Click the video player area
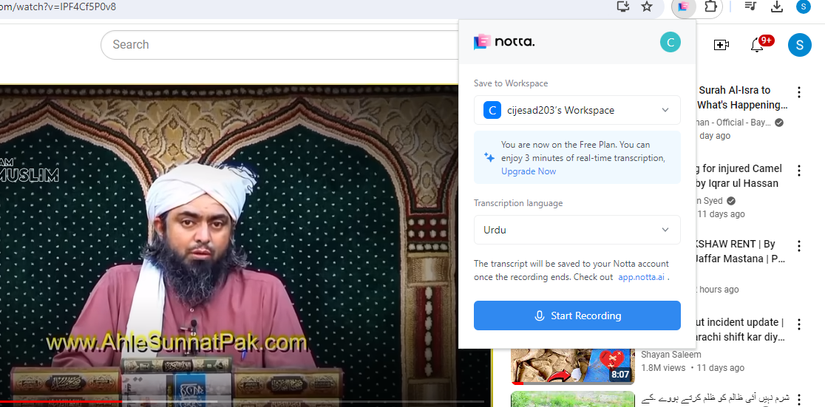 point(229,245)
